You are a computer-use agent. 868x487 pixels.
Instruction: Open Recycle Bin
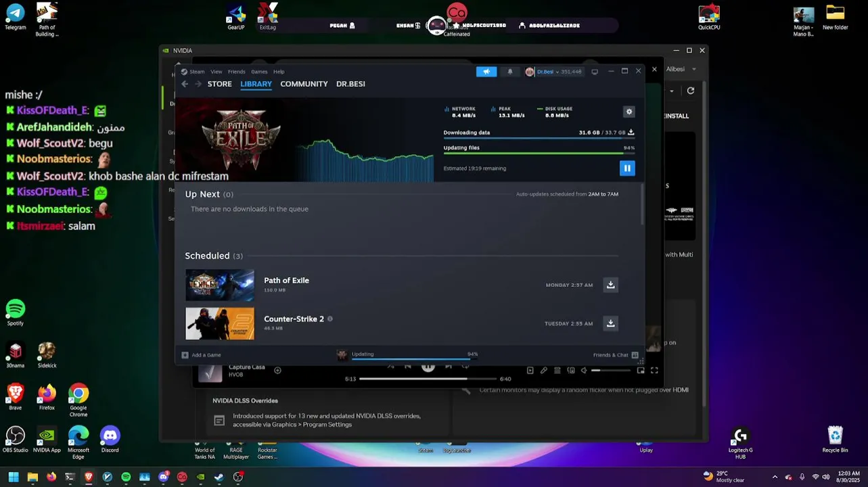click(x=835, y=439)
